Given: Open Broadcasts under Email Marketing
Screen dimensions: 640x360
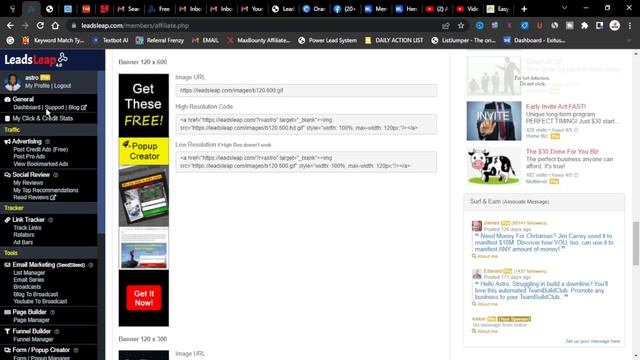Looking at the screenshot, I should point(27,287).
